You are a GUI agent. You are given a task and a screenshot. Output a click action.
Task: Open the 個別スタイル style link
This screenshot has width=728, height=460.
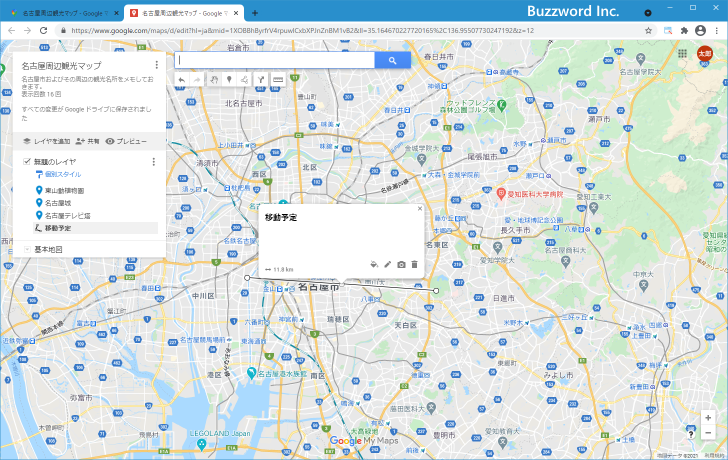click(58, 175)
